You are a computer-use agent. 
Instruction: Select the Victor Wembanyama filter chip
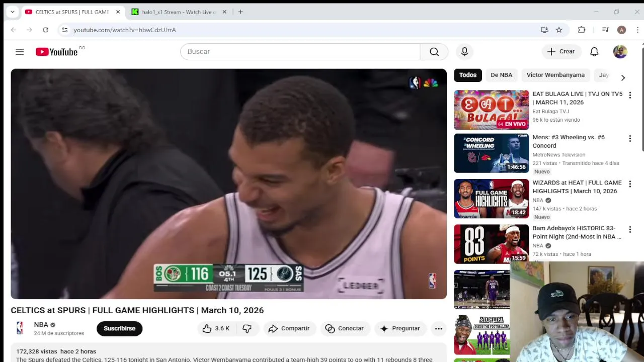[555, 75]
